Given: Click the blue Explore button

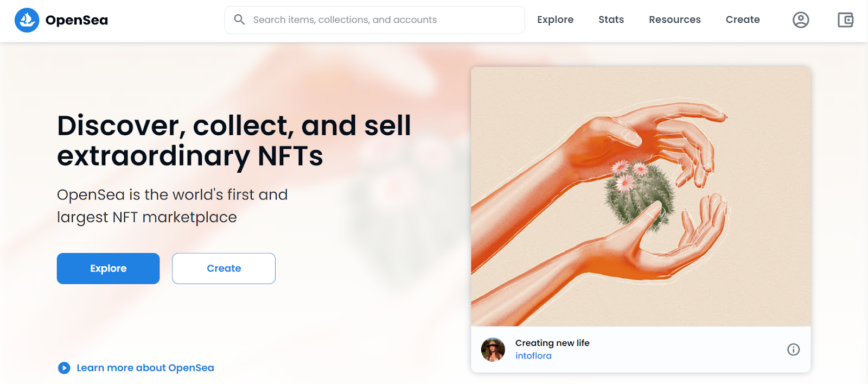Looking at the screenshot, I should [x=108, y=268].
